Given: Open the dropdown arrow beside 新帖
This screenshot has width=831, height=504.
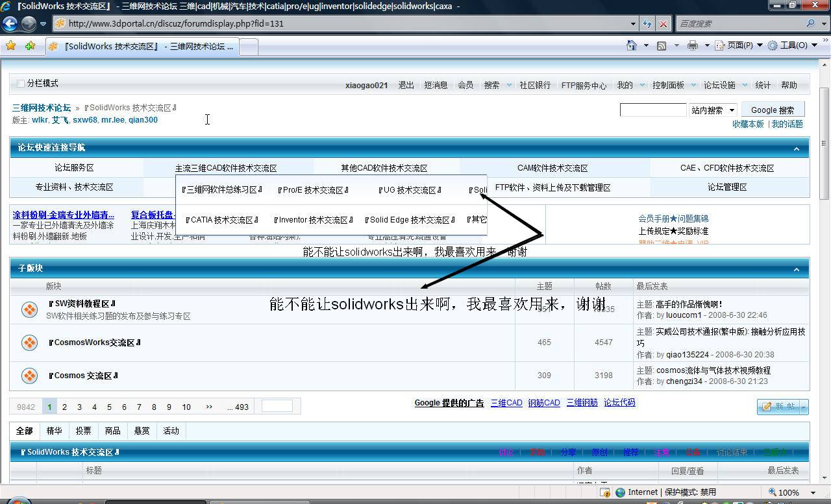Looking at the screenshot, I should [804, 407].
